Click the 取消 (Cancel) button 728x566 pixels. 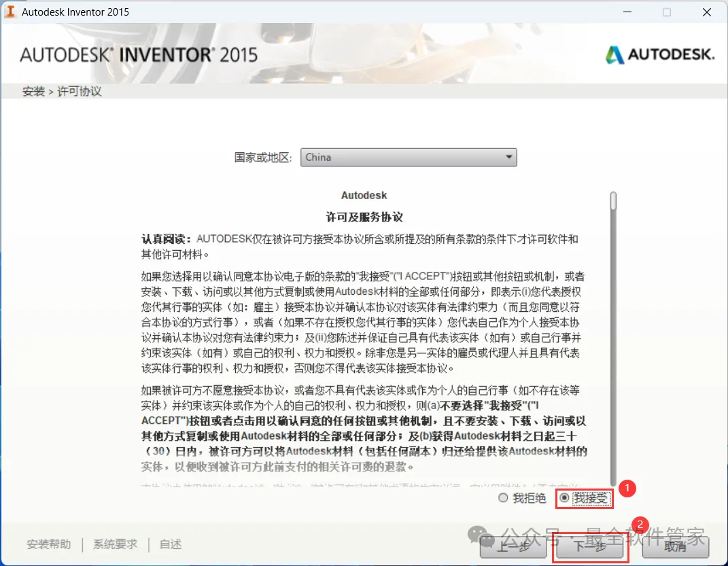675,546
